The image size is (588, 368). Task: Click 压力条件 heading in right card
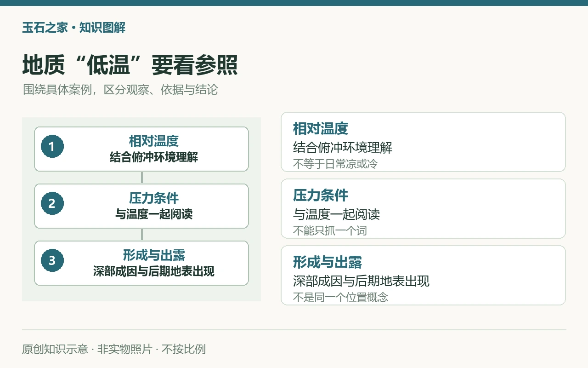click(x=321, y=195)
